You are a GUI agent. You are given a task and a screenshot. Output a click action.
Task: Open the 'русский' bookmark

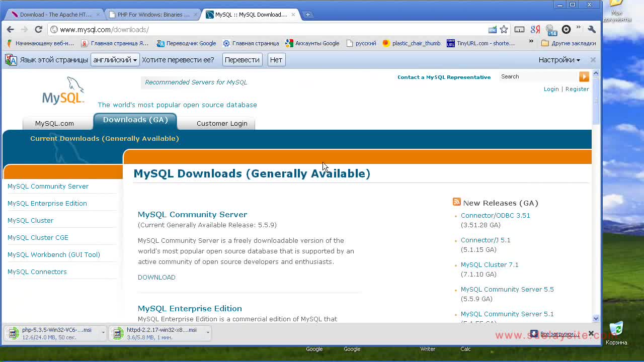point(361,43)
